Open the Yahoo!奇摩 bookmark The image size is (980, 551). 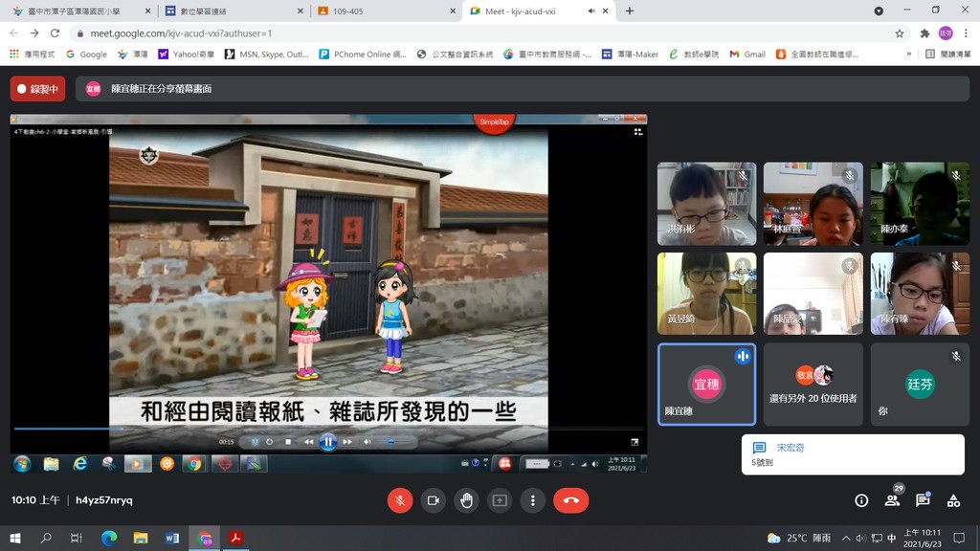tap(187, 55)
